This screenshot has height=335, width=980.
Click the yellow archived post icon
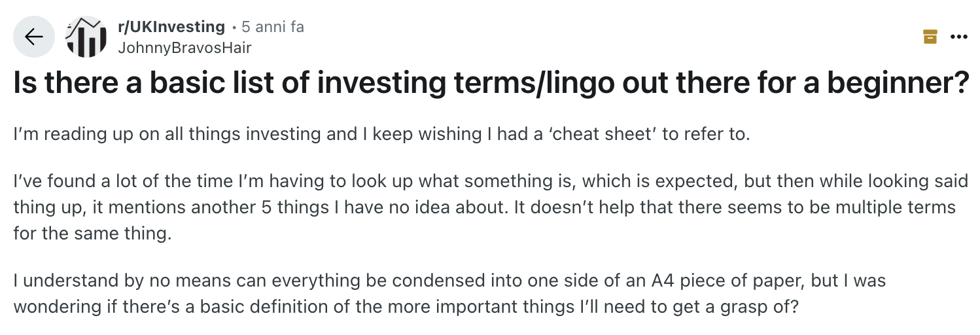pyautogui.click(x=930, y=37)
